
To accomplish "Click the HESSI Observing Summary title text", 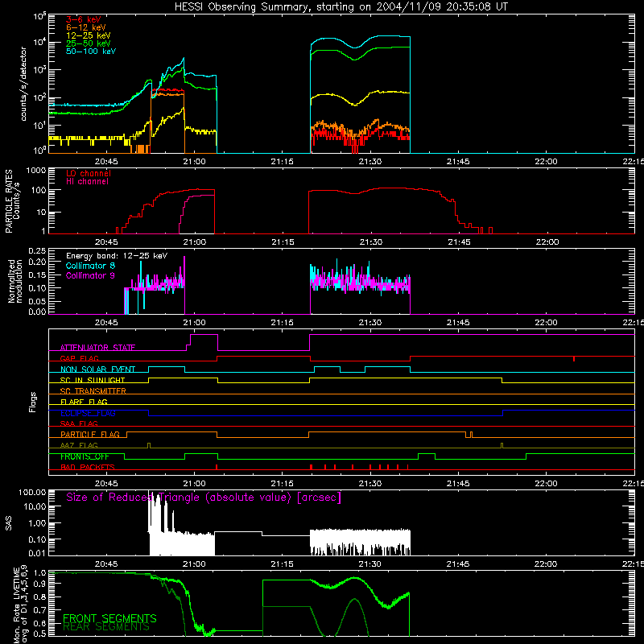I will tap(341, 7).
